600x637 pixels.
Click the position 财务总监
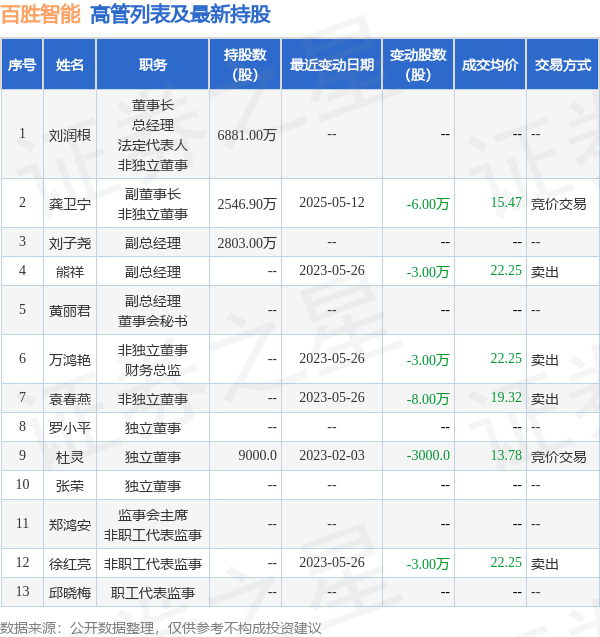tap(153, 370)
